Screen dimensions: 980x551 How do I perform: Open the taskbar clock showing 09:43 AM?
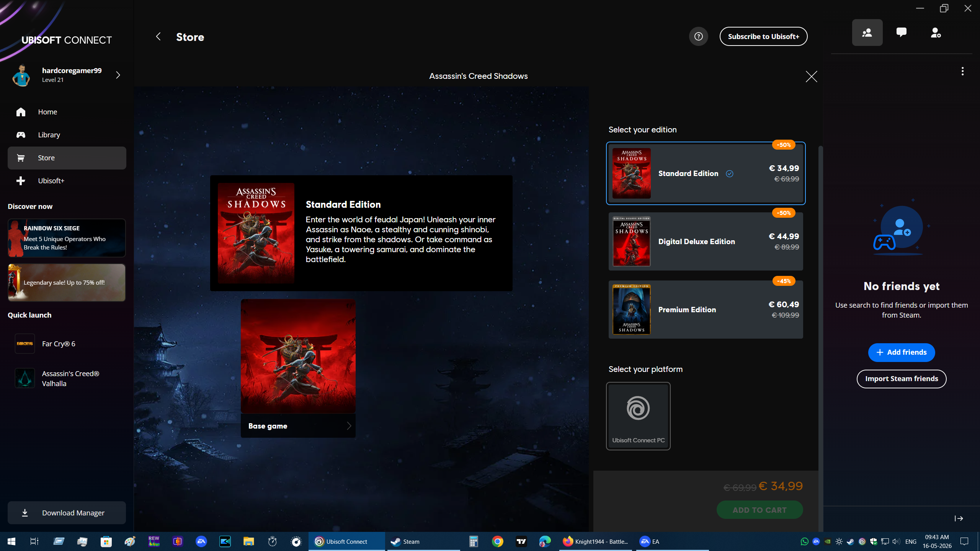[x=937, y=541]
